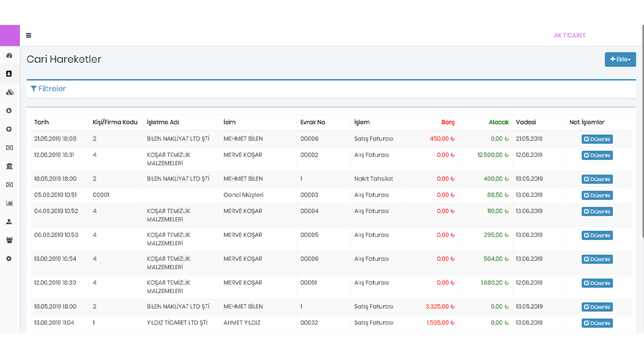Click Düzenle for the 12.06.2019 18:30 row
Viewport: 644px width, 350px height.
point(597,283)
